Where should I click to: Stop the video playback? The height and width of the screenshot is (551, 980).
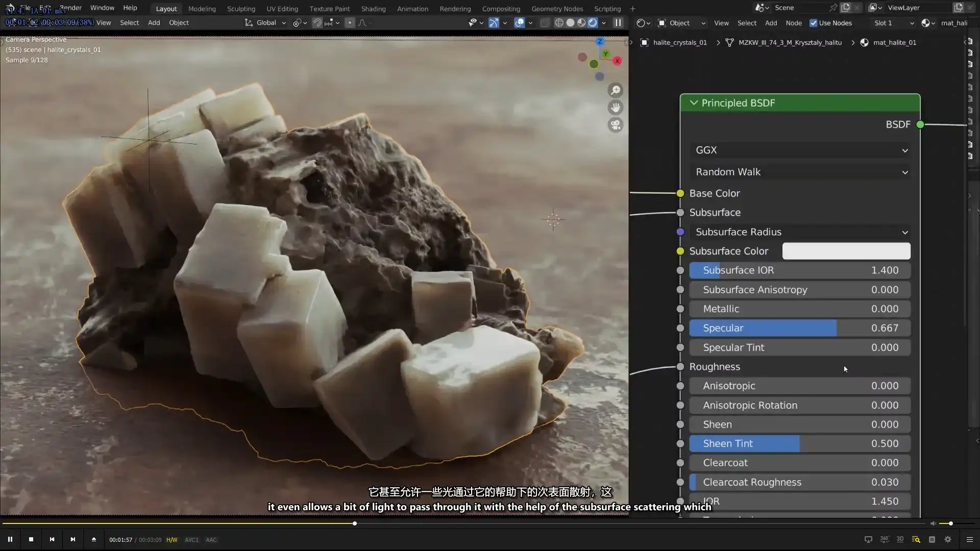pyautogui.click(x=31, y=539)
